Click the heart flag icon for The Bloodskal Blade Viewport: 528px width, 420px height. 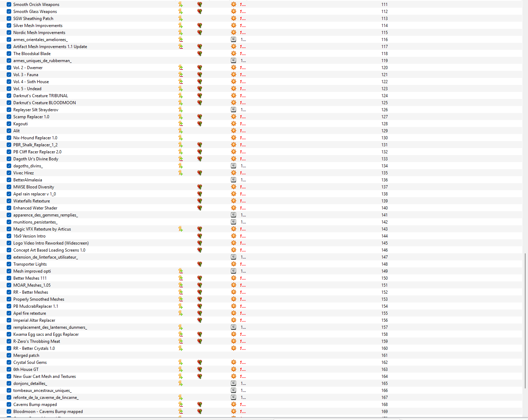[x=200, y=54]
